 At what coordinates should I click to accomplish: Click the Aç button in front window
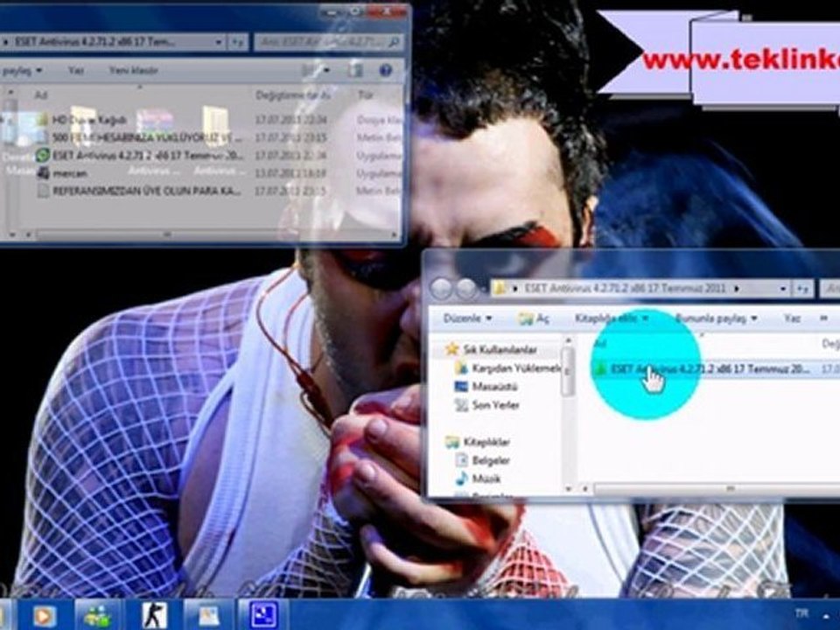(534, 318)
